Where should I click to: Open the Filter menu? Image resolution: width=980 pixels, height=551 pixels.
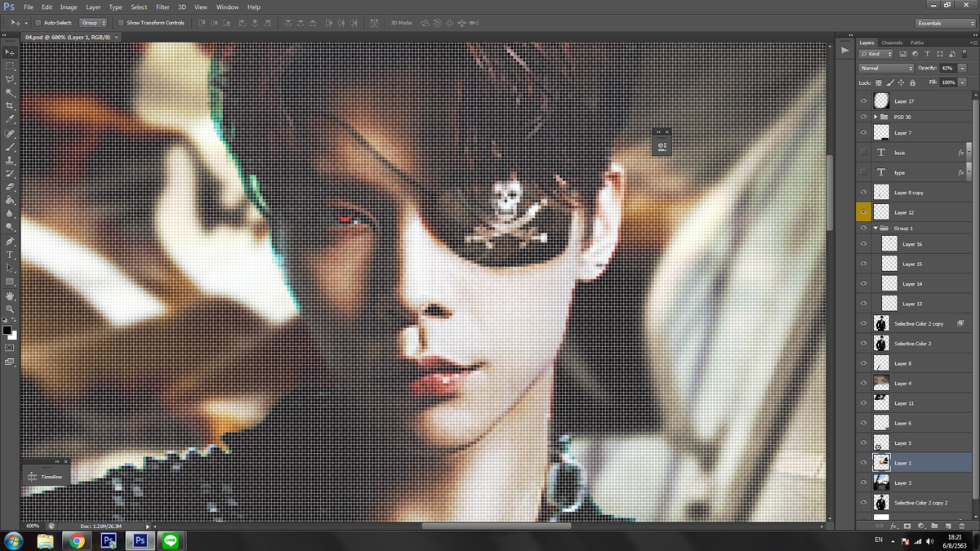pyautogui.click(x=163, y=7)
